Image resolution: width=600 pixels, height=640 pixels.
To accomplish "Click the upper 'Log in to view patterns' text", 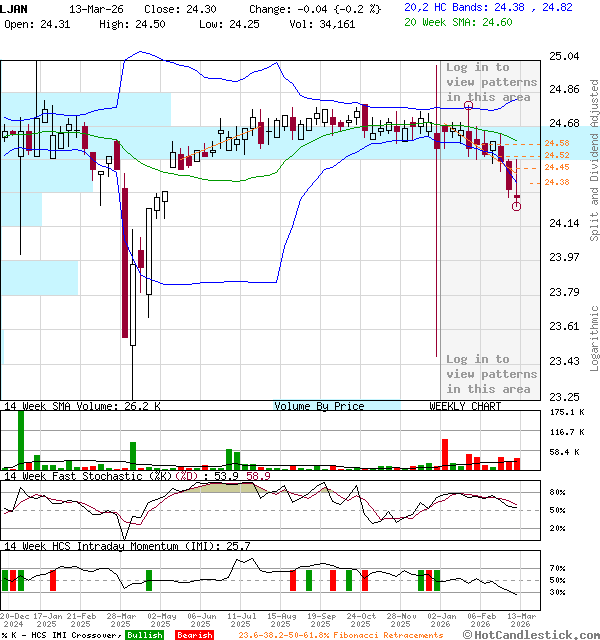I will coord(491,82).
